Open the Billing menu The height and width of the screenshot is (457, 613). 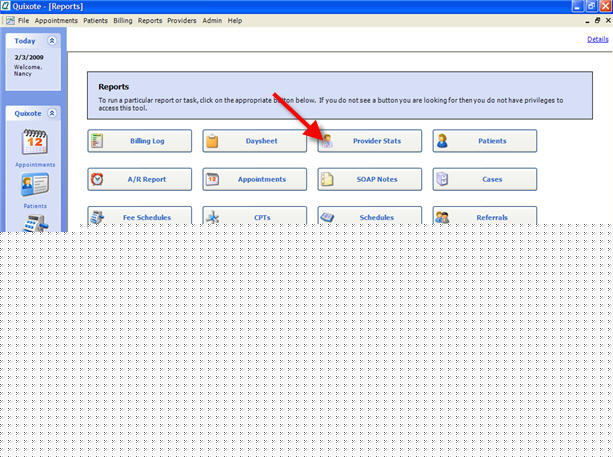point(123,20)
